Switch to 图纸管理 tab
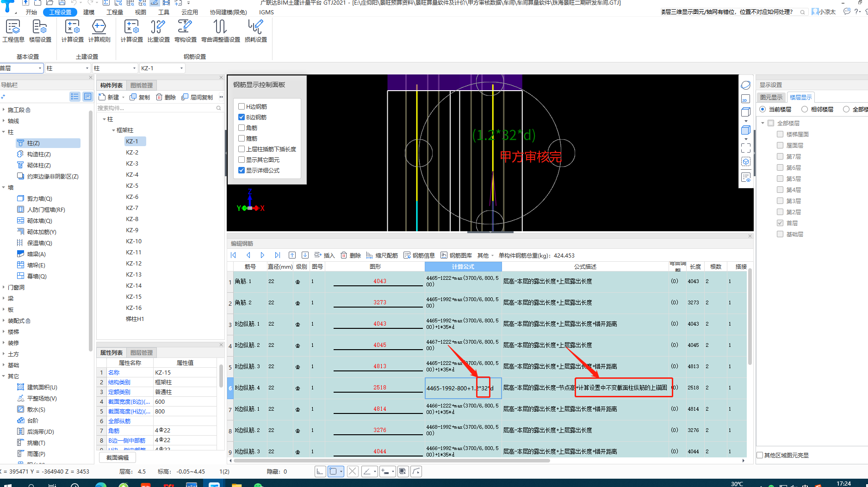868x487 pixels. coord(142,85)
